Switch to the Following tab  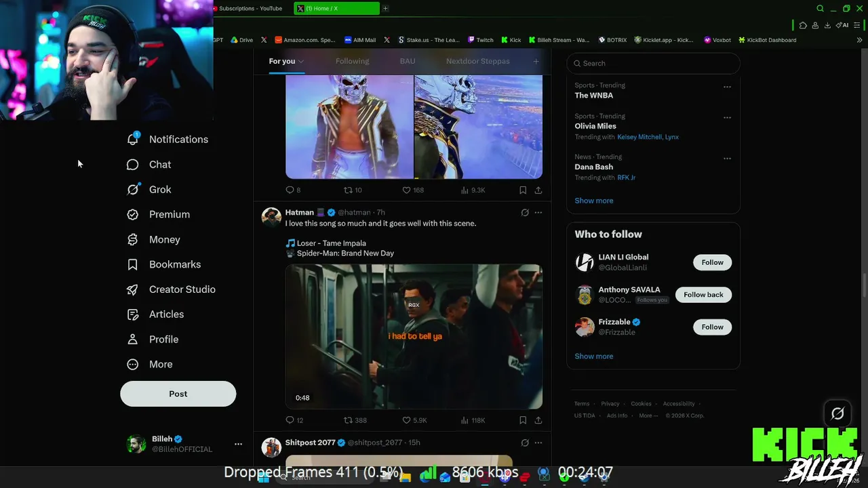tap(352, 61)
